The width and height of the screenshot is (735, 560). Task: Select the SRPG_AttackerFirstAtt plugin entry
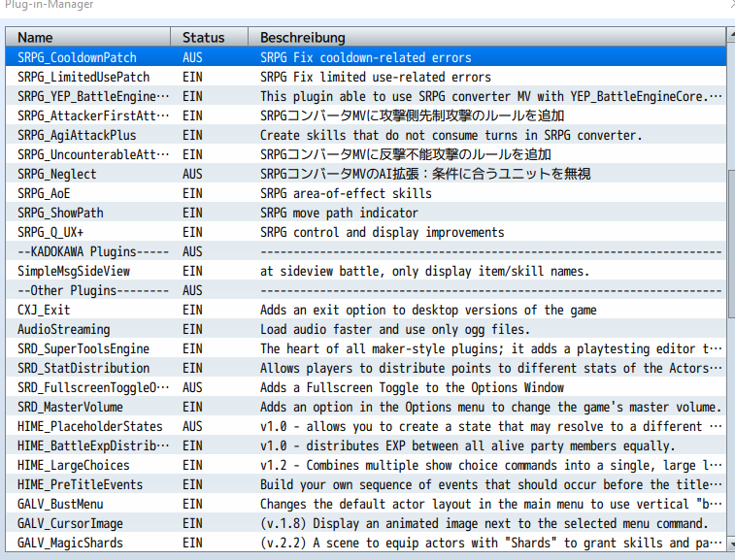click(366, 115)
